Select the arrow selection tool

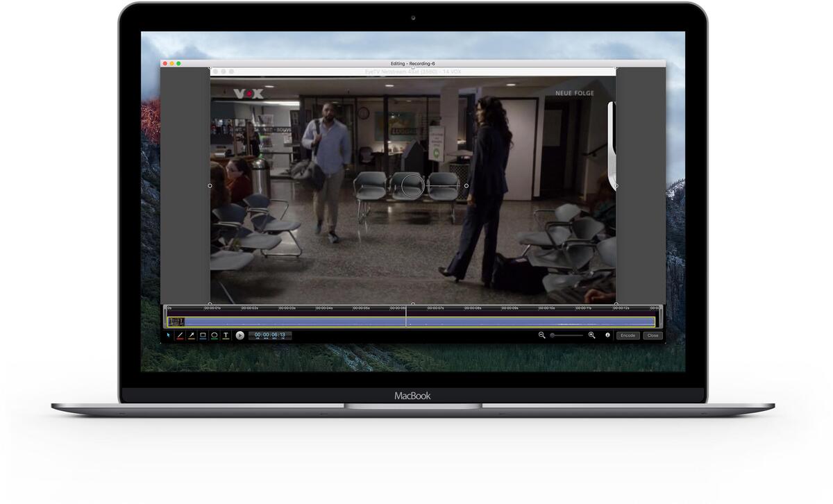[167, 335]
